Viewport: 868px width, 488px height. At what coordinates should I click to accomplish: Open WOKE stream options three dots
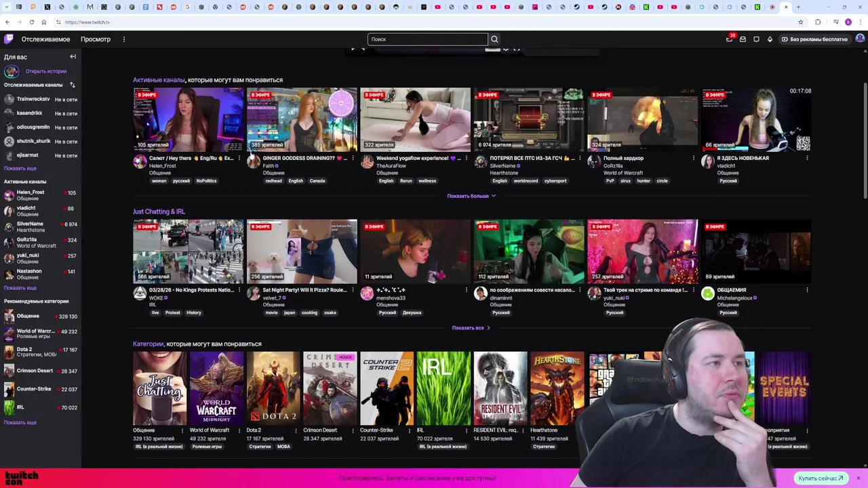pyautogui.click(x=239, y=290)
